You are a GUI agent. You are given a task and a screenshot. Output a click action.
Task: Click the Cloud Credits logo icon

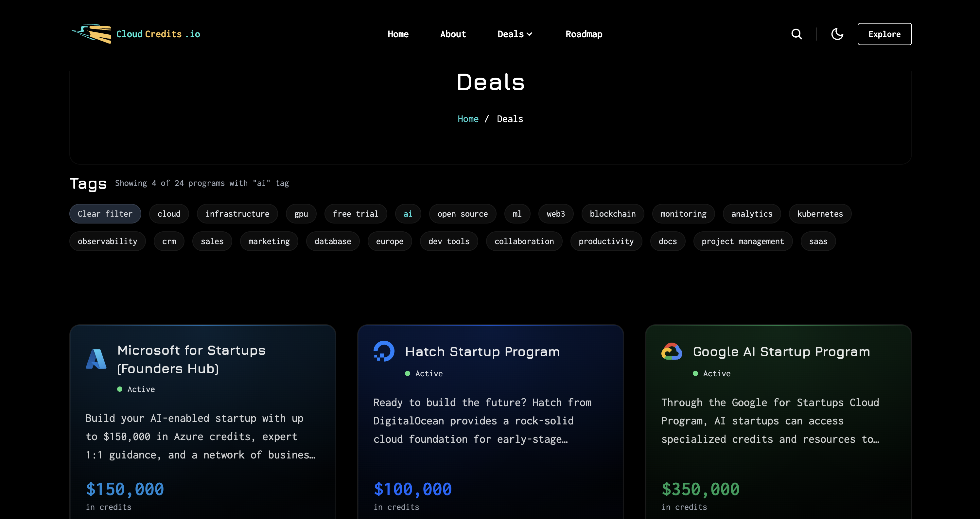92,34
